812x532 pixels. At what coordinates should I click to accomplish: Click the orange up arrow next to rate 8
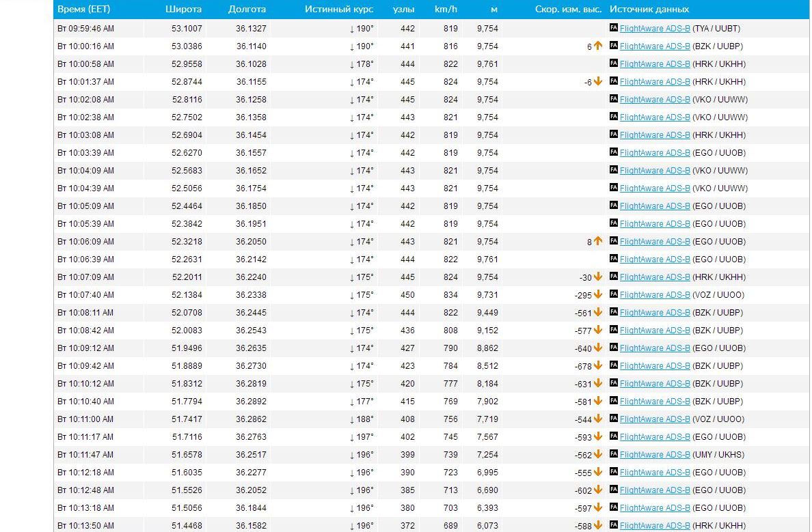[x=598, y=242]
